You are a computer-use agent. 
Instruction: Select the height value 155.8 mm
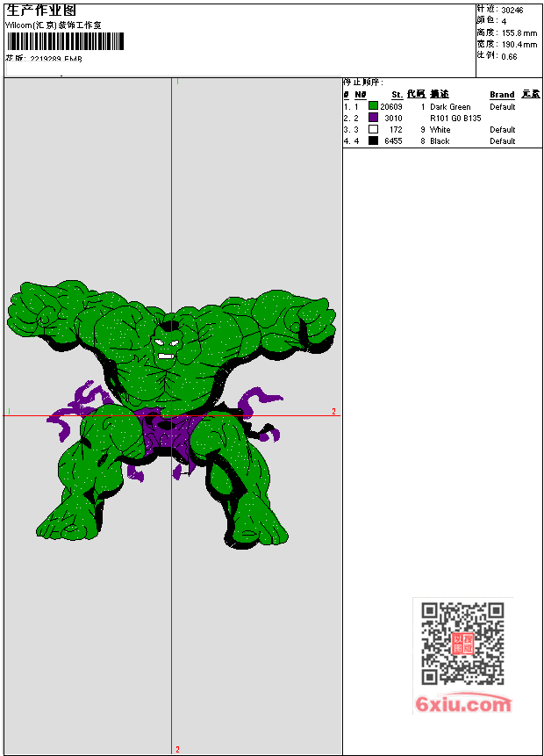point(519,33)
